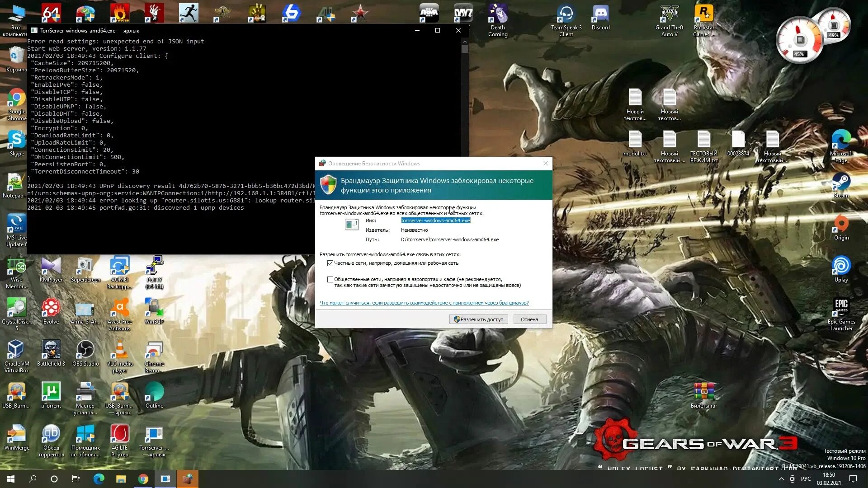Screen dimensions: 868x488
Task: Launch Death Coming shortcut
Action: pyautogui.click(x=498, y=21)
